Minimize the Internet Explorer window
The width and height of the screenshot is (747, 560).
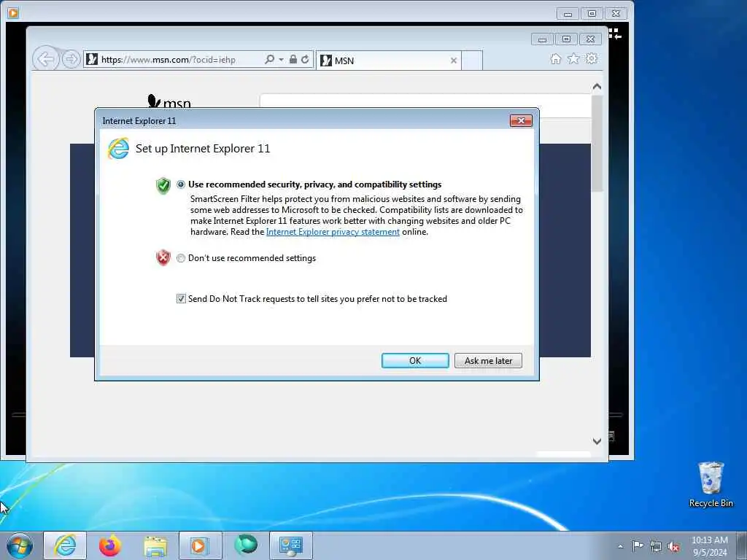542,39
